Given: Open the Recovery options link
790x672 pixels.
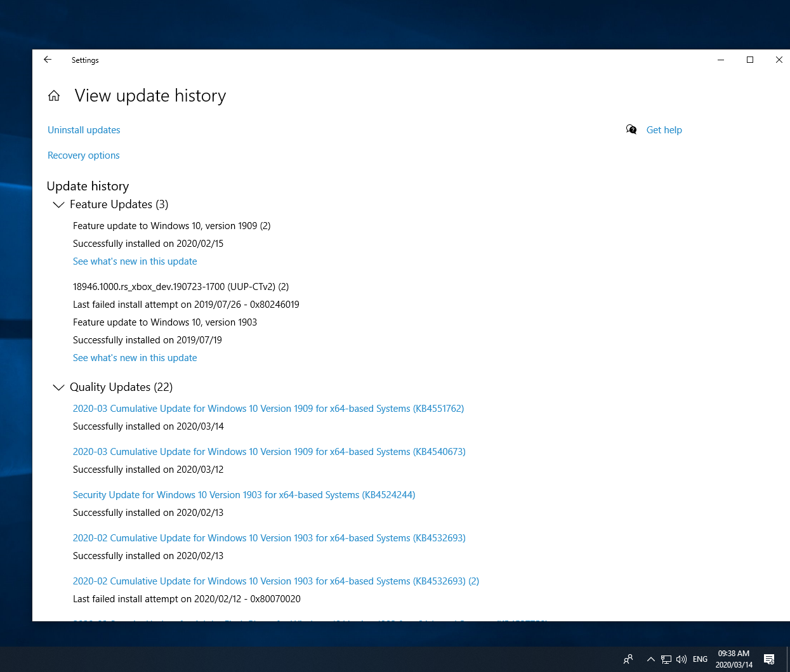Looking at the screenshot, I should click(84, 155).
